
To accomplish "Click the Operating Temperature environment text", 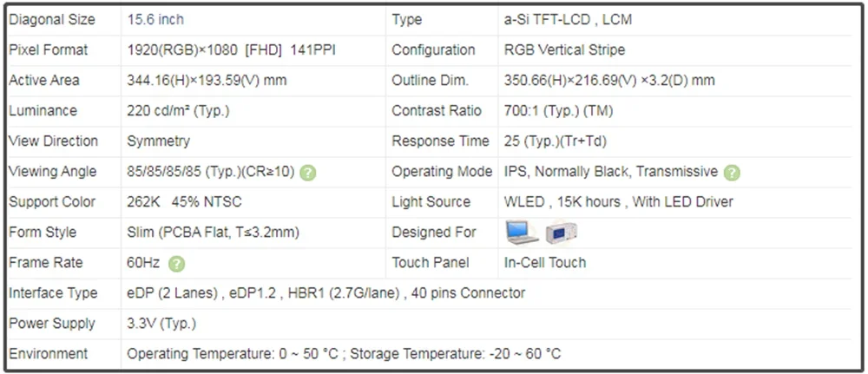I will [344, 353].
